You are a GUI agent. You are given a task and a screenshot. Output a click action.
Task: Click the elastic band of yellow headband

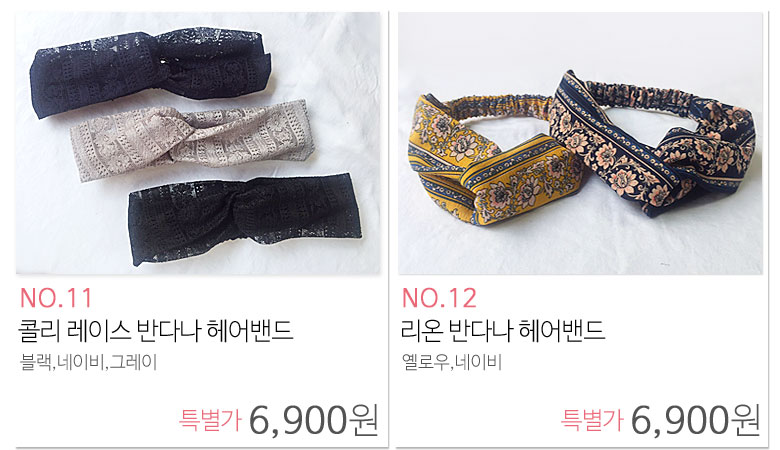tap(495, 107)
